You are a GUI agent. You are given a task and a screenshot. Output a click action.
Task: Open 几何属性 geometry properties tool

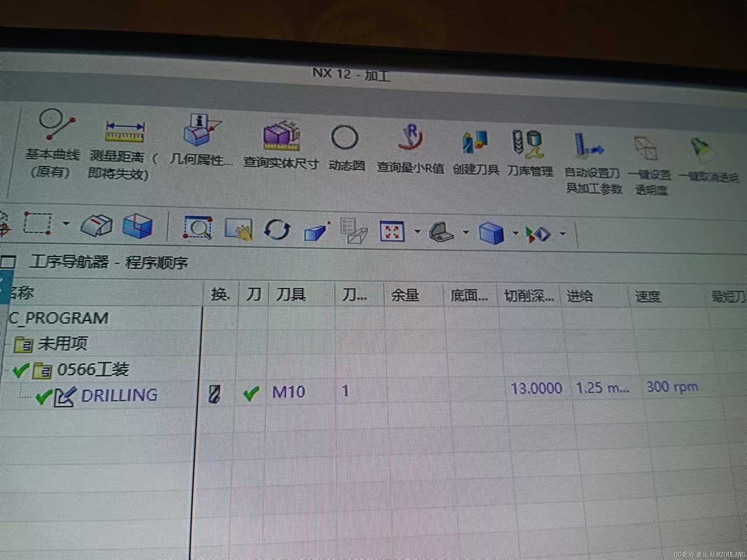pos(201,140)
